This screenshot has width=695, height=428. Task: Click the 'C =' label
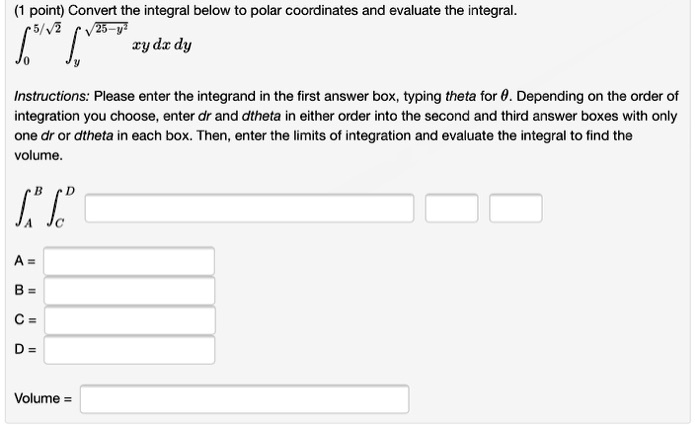pyautogui.click(x=25, y=320)
